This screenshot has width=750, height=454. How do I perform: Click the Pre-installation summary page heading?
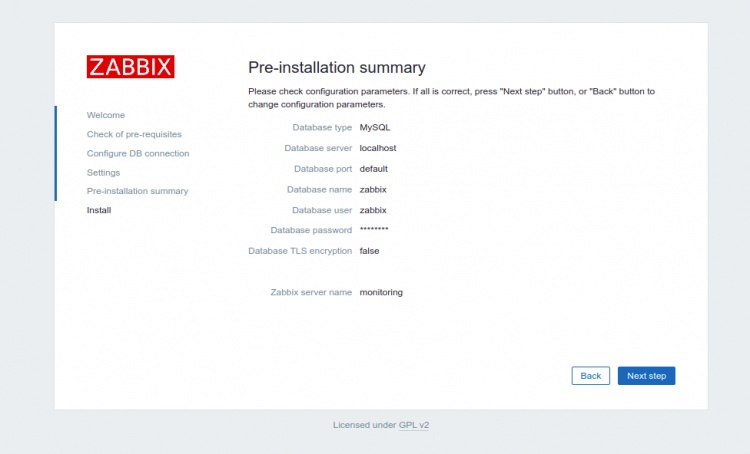coord(337,68)
